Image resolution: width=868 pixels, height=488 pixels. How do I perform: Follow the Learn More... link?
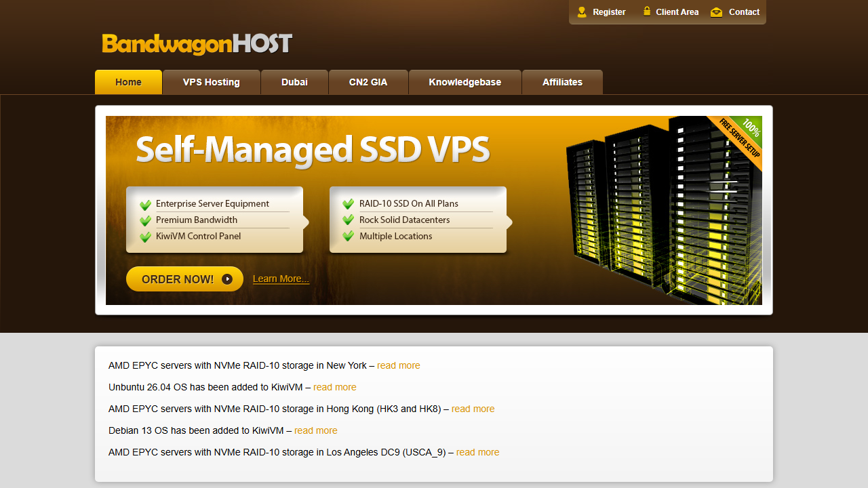pyautogui.click(x=281, y=279)
